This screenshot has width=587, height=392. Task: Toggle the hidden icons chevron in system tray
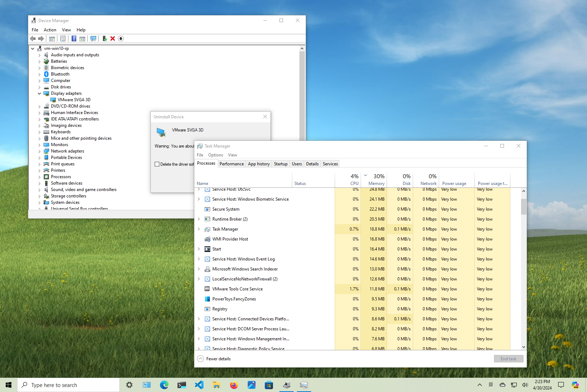coord(480,385)
